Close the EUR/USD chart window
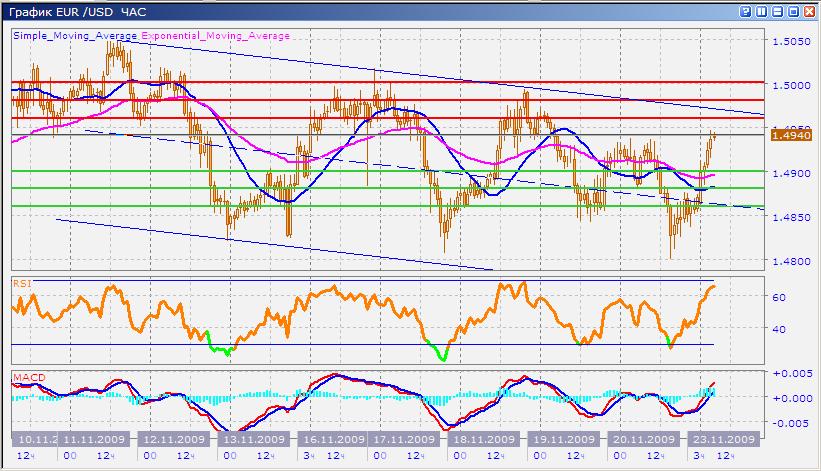Viewport: 821px width, 471px height. coord(808,11)
